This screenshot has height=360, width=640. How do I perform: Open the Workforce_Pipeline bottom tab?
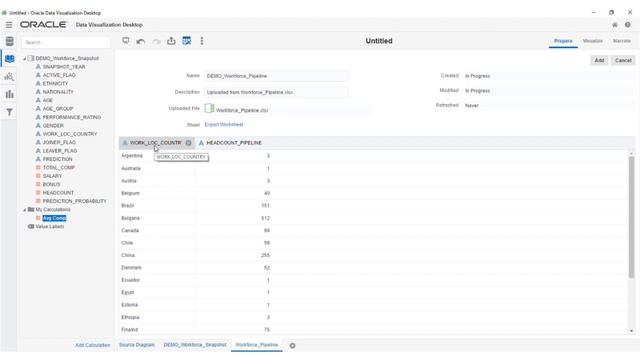pos(257,345)
